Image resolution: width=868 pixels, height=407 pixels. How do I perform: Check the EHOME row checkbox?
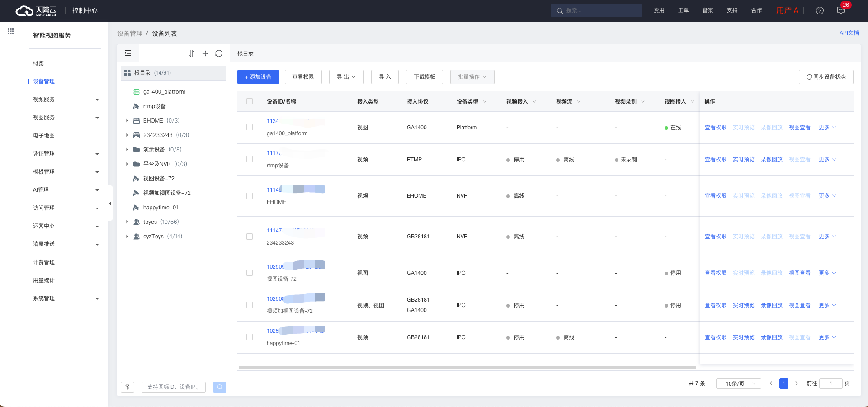click(x=250, y=196)
